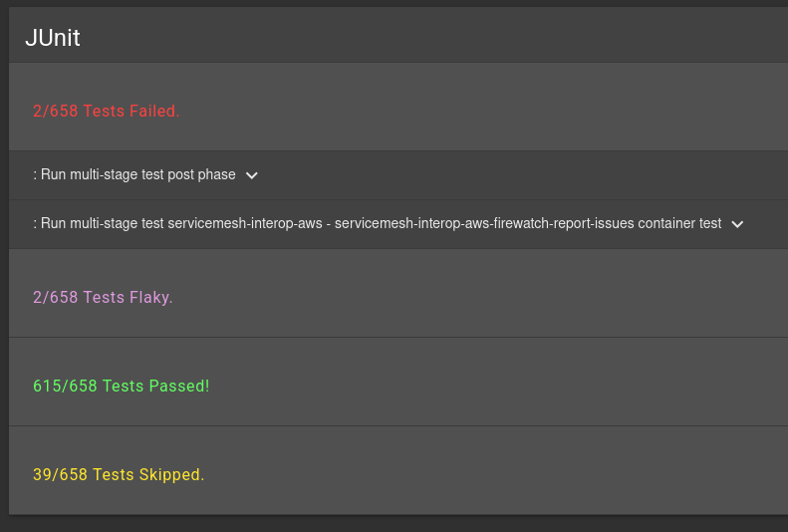Expand the "615/658 Tests Passed!" section
Viewport: 788px width, 532px height.
122,386
